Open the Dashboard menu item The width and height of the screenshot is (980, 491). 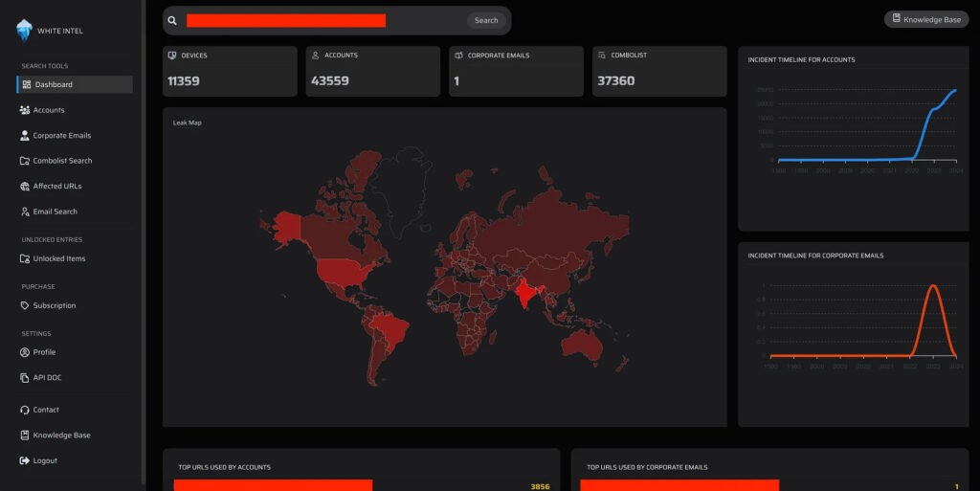click(x=75, y=84)
